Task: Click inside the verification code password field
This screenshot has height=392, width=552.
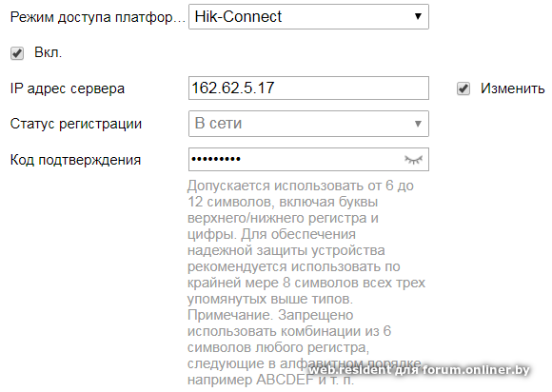Action: pos(308,160)
